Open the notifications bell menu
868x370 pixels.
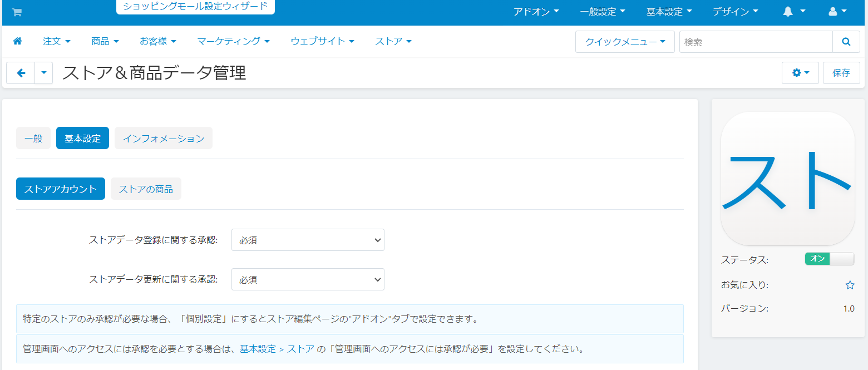tap(794, 12)
